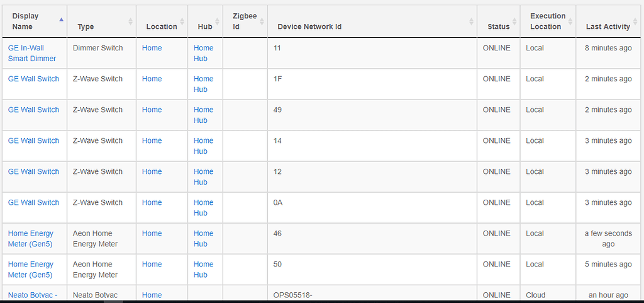Click the Hub column sort icon
The width and height of the screenshot is (644, 303).
coord(217,21)
